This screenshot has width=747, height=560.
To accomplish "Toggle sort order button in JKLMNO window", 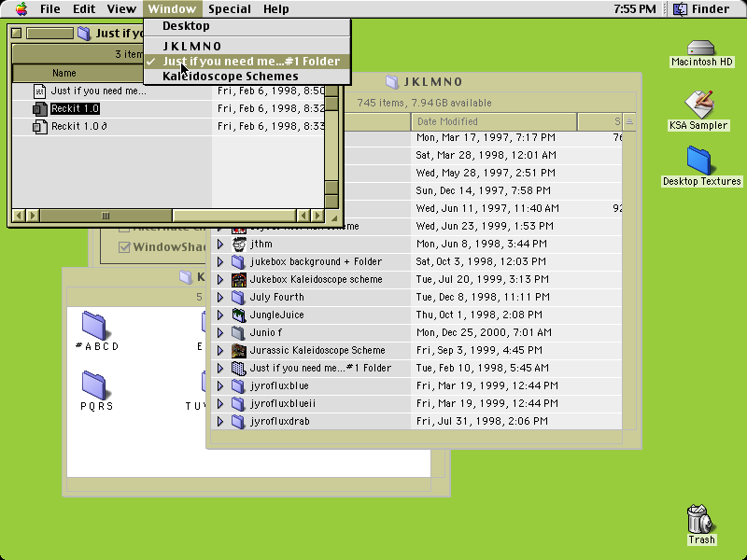I will (629, 121).
